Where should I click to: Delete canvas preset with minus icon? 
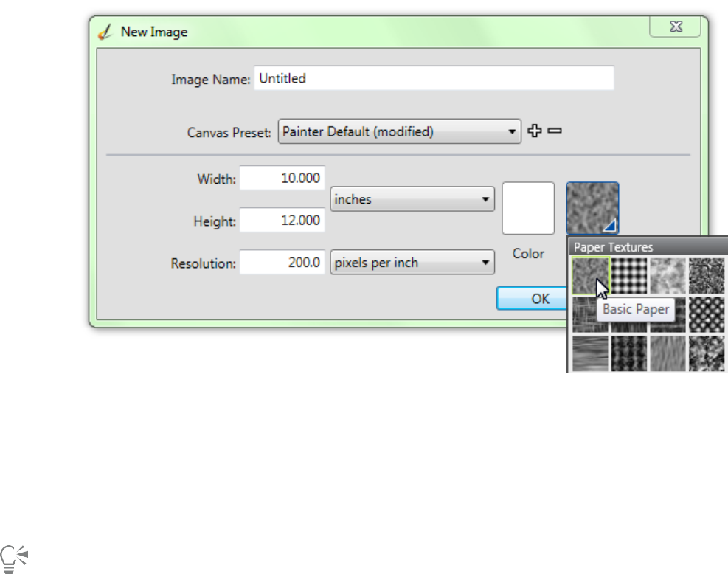point(555,131)
